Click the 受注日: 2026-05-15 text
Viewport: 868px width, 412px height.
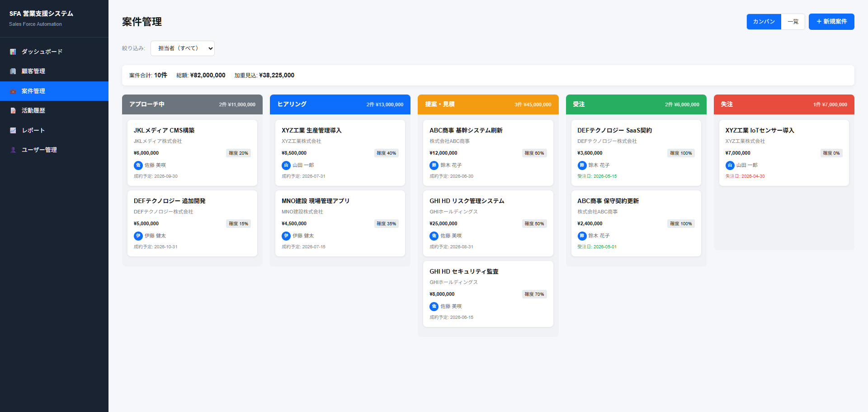pyautogui.click(x=597, y=176)
